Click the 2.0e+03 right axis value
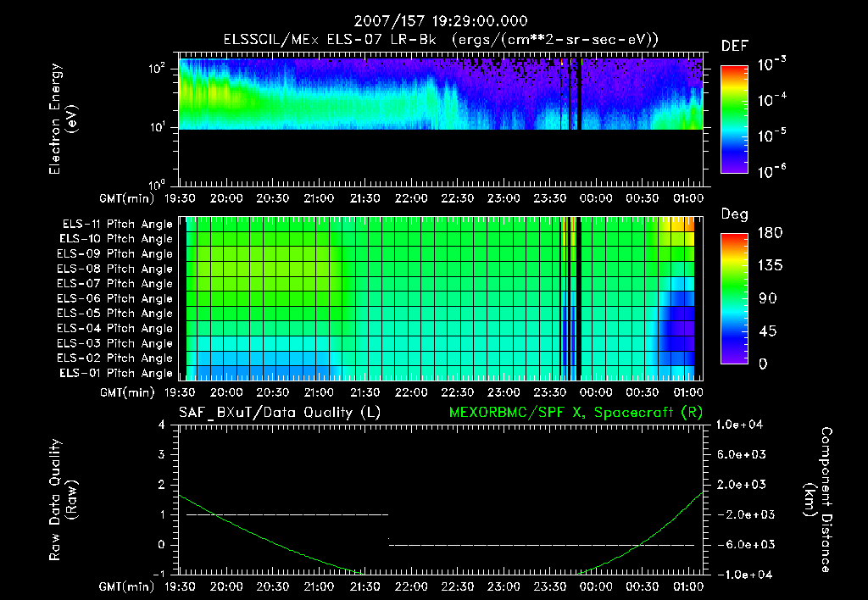This screenshot has width=868, height=600. (741, 484)
